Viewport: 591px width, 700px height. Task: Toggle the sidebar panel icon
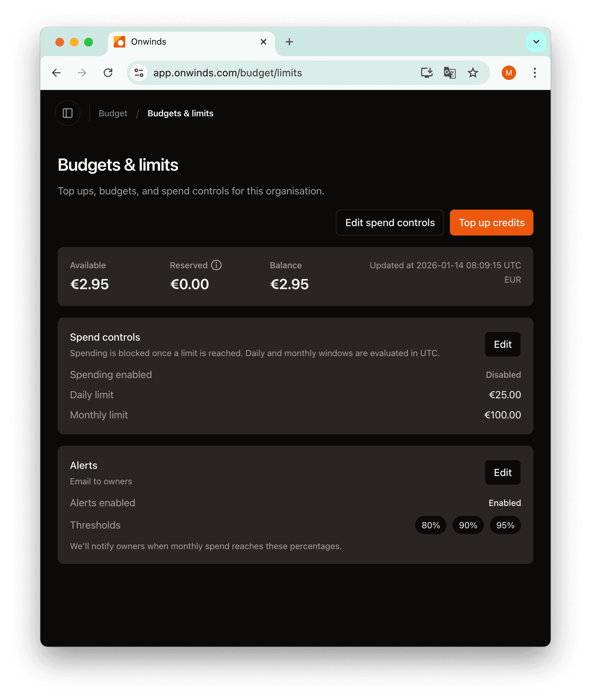pyautogui.click(x=68, y=113)
